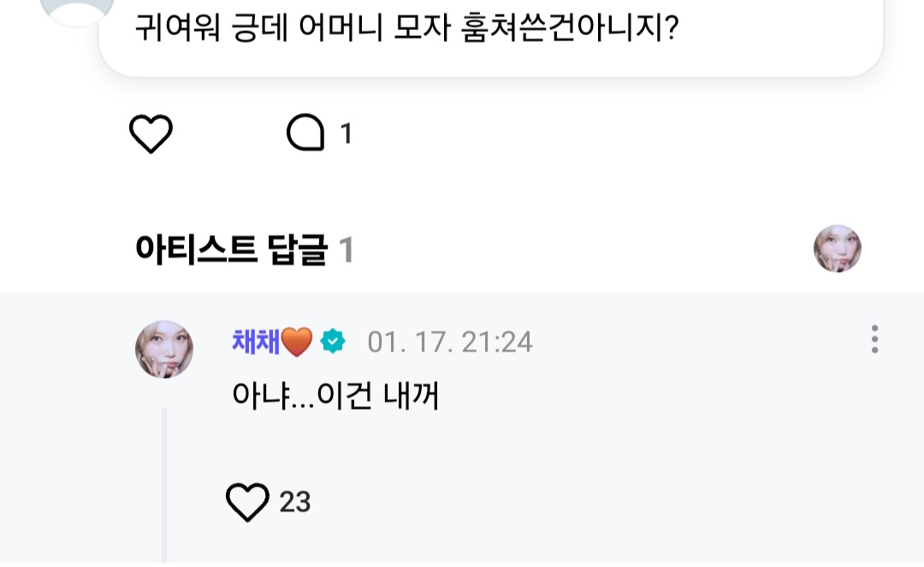This screenshot has width=924, height=567.
Task: Click the 23 likes count
Action: [295, 502]
